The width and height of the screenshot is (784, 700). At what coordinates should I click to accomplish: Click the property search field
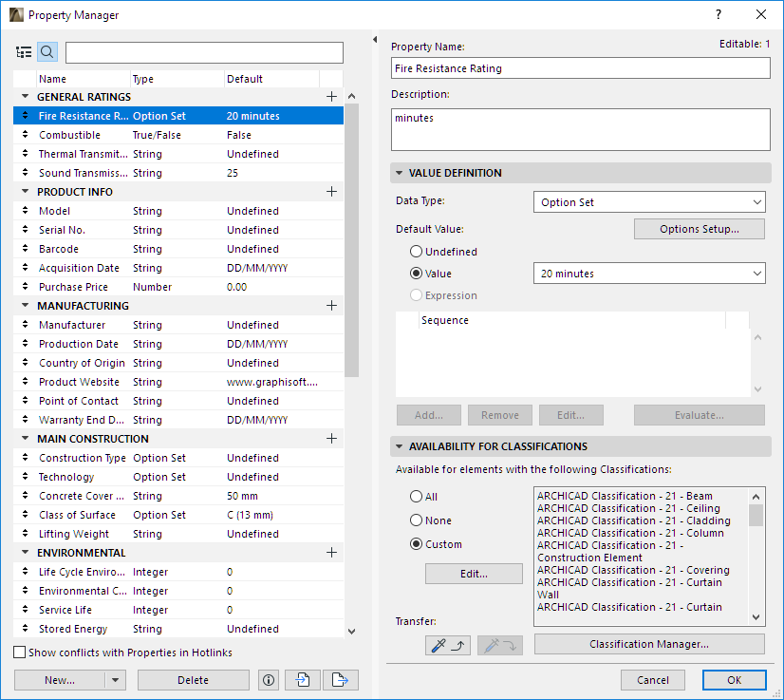click(x=204, y=52)
